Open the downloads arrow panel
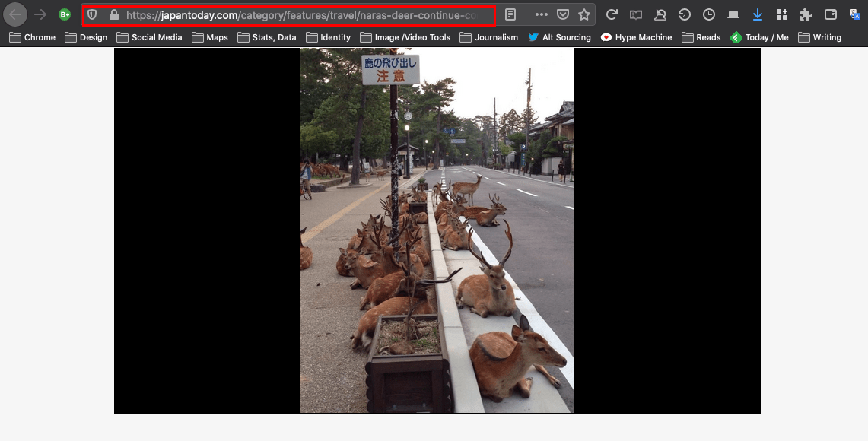 click(757, 14)
